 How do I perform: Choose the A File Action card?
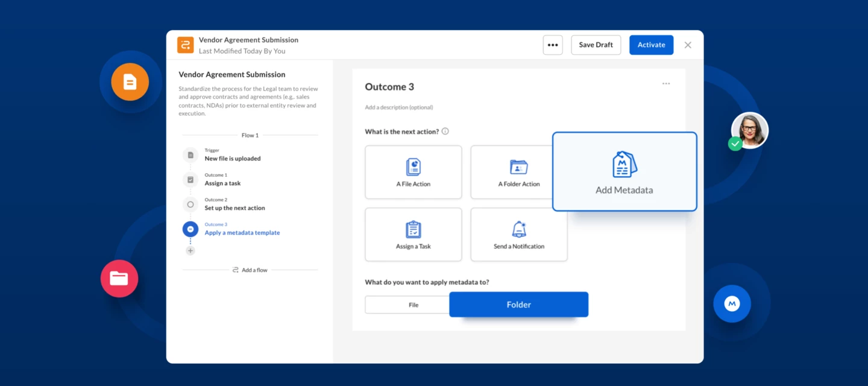click(414, 172)
